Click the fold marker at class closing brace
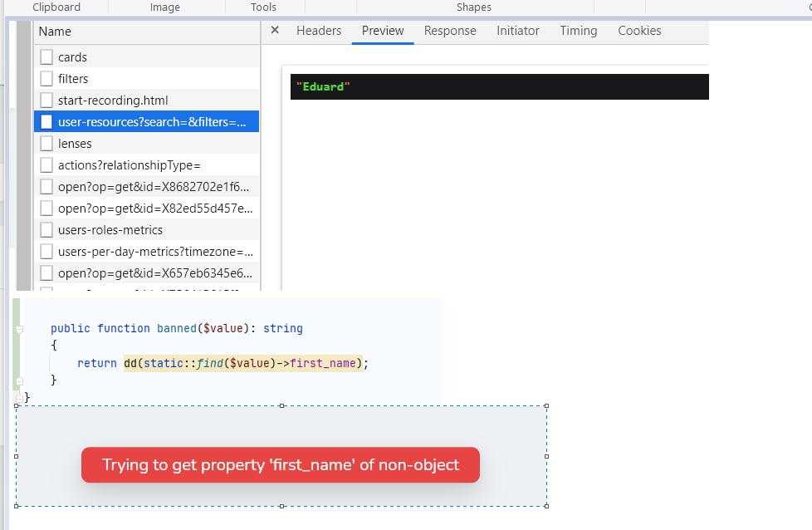 pyautogui.click(x=18, y=399)
